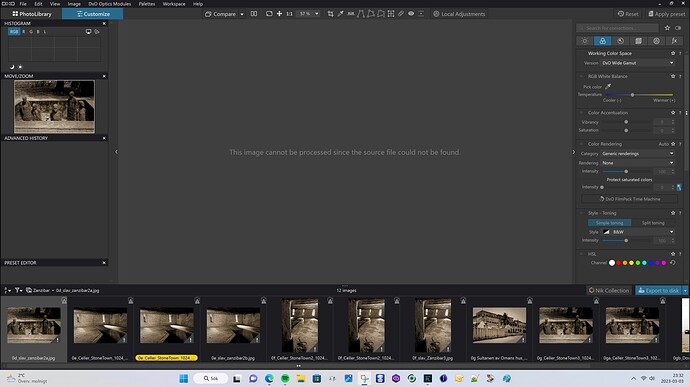Open Nik Collection button
Image resolution: width=690 pixels, height=387 pixels.
(x=609, y=291)
